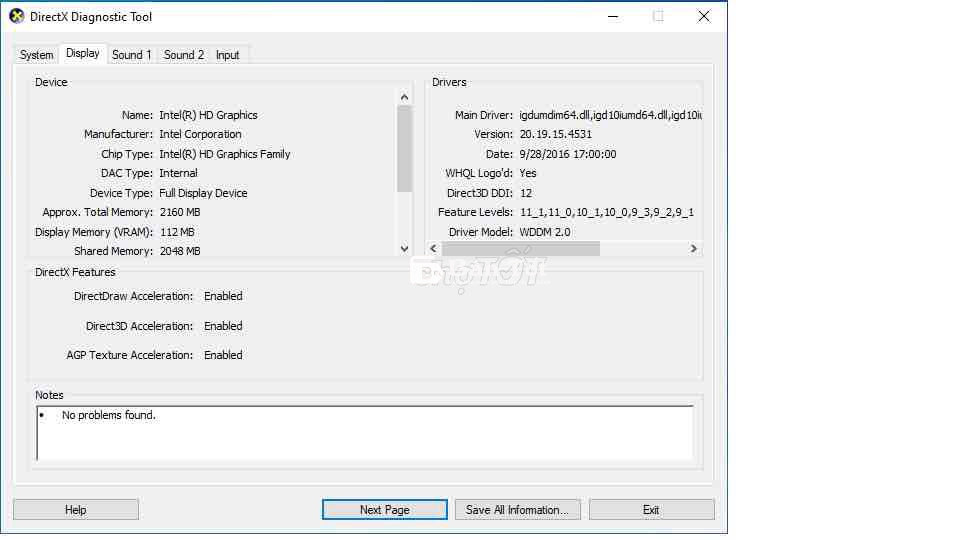The width and height of the screenshot is (960, 540).
Task: Select the 'Internal' DAC type value
Action: [178, 173]
